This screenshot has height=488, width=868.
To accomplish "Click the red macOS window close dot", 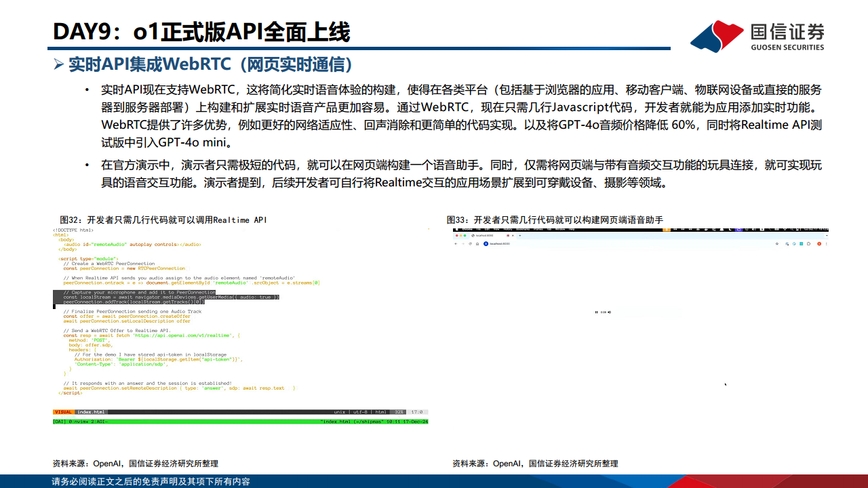I will [457, 236].
